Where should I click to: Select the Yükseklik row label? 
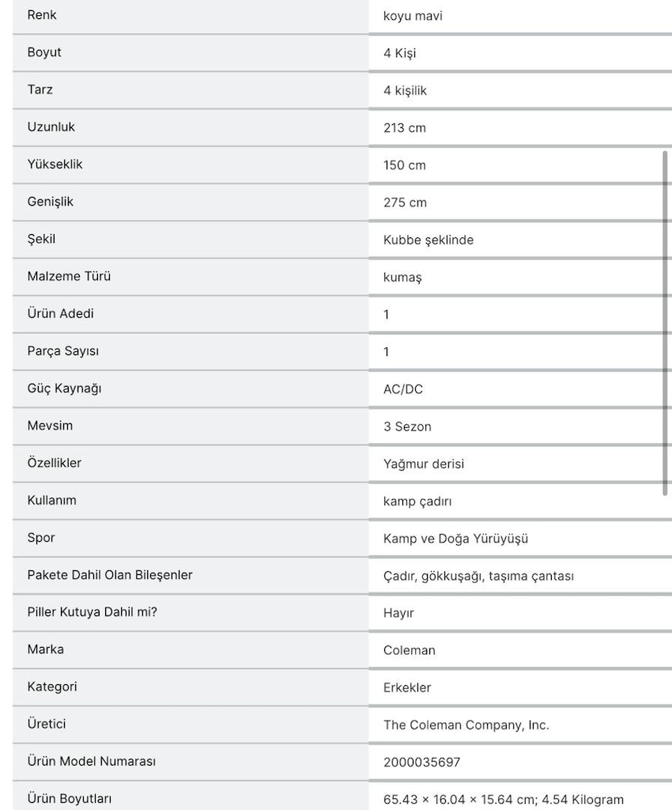pyautogui.click(x=55, y=165)
